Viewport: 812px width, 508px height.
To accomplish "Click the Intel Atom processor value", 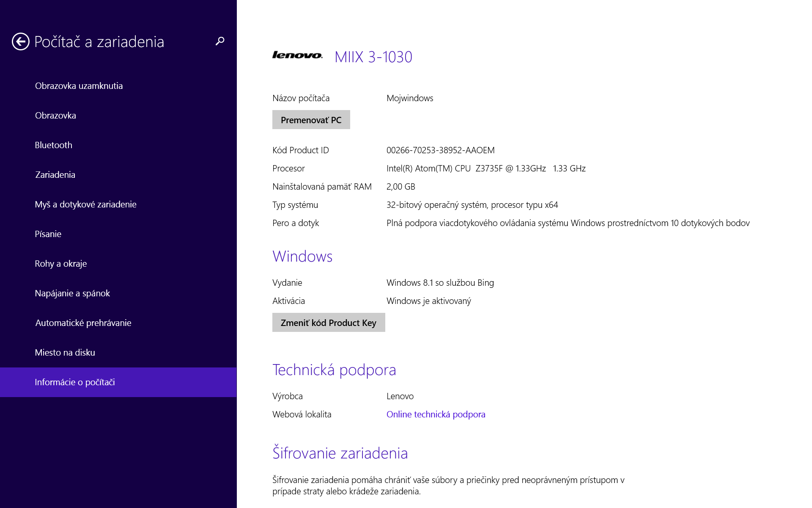I will click(x=486, y=168).
